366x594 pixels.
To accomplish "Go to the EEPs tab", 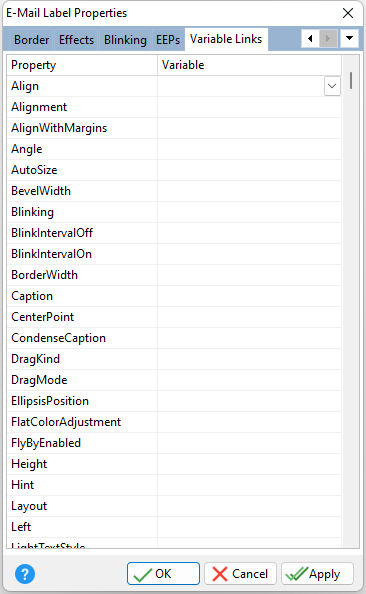I will coord(168,40).
